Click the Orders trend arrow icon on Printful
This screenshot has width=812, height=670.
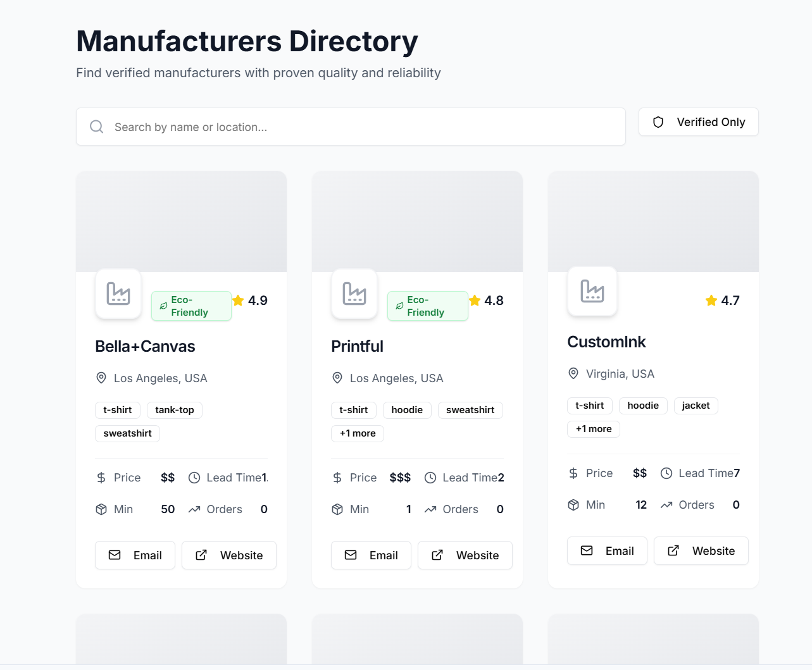(x=432, y=509)
